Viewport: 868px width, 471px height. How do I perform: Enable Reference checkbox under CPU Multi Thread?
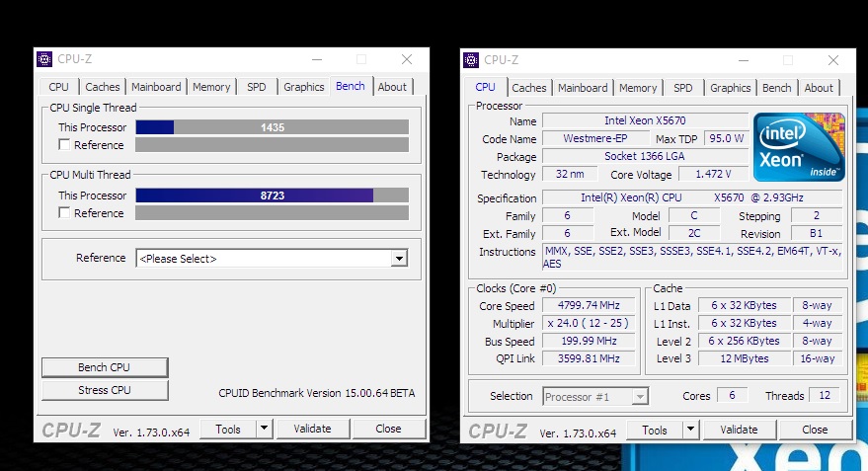[64, 212]
